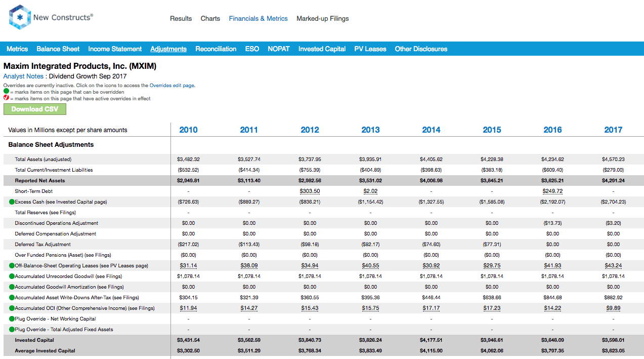Click Accumulated OCI value $9.89 for 2017
Screen dimensions: 644x359
(x=613, y=308)
